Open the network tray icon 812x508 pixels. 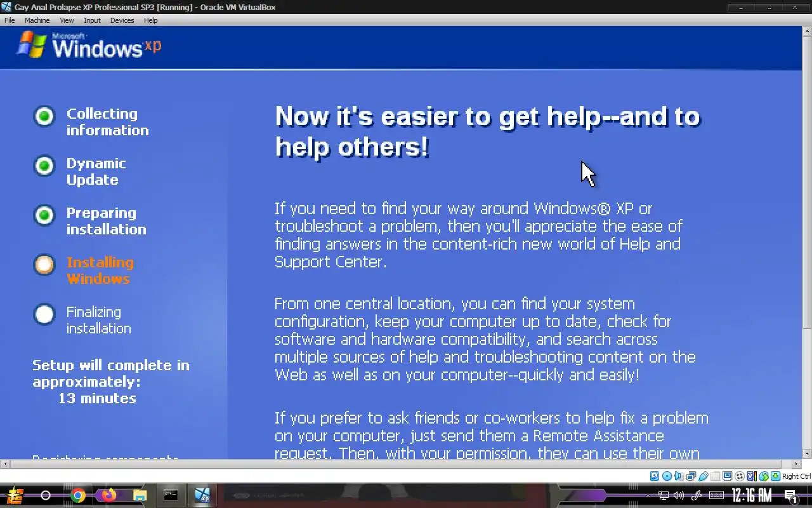[x=664, y=495]
